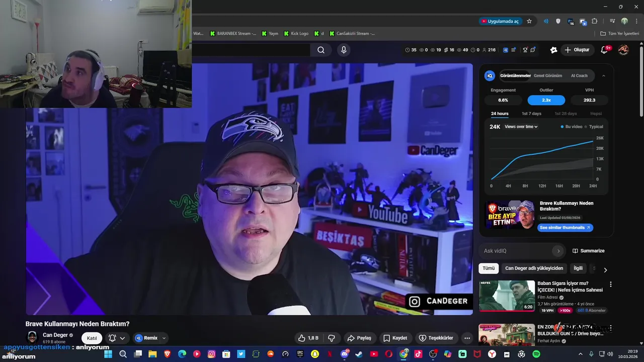Open Epic Games launcher in taskbar
The image size is (644, 362).
coord(300,354)
